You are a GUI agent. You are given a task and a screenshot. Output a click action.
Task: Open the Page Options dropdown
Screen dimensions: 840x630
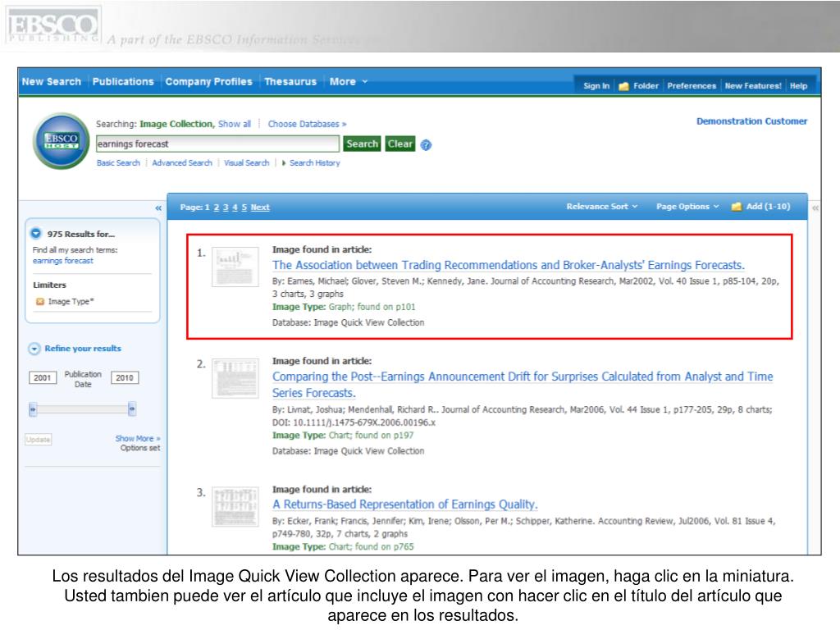[687, 206]
